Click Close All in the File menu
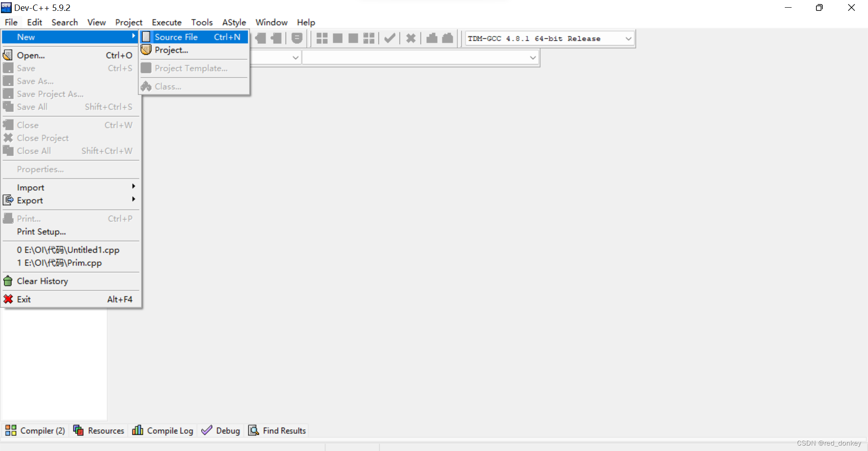 click(71, 151)
